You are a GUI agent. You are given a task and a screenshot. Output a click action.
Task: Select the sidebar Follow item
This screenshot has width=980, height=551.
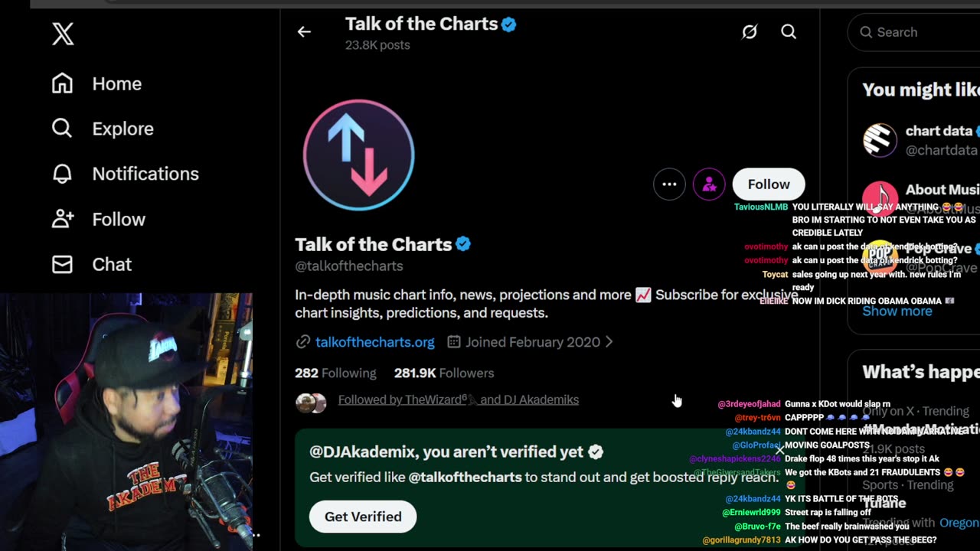118,220
